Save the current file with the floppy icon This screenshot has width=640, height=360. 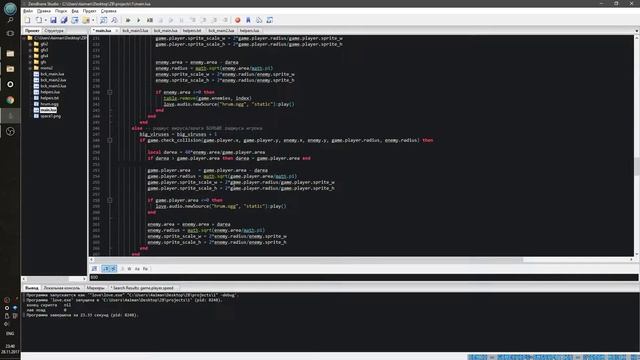pos(53,20)
